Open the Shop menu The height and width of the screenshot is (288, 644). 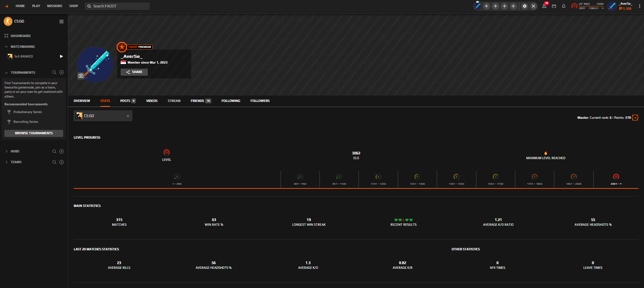point(74,6)
